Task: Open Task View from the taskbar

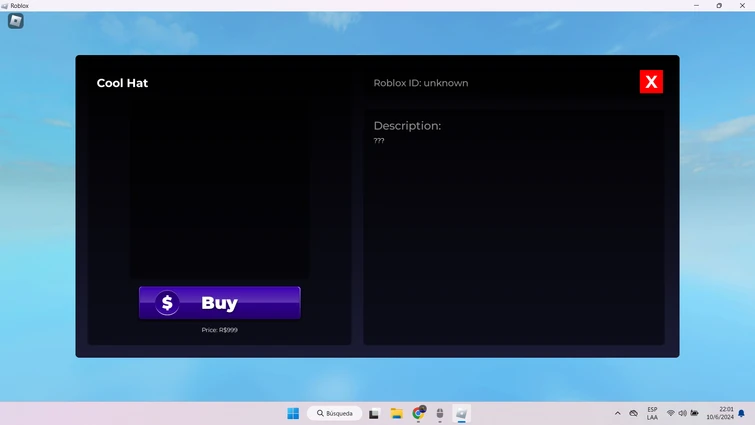Action: coord(374,413)
